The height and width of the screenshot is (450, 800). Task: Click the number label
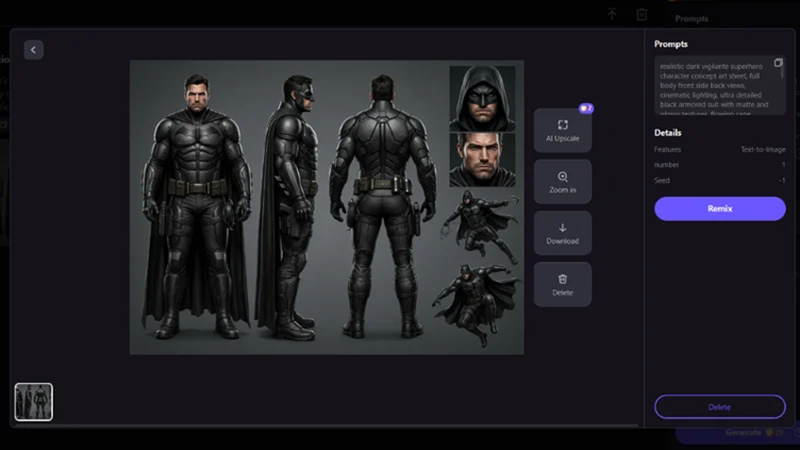point(666,165)
